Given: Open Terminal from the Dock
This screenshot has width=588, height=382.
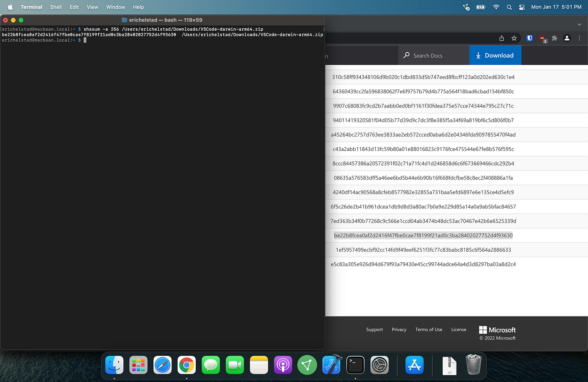Looking at the screenshot, I should click(355, 365).
